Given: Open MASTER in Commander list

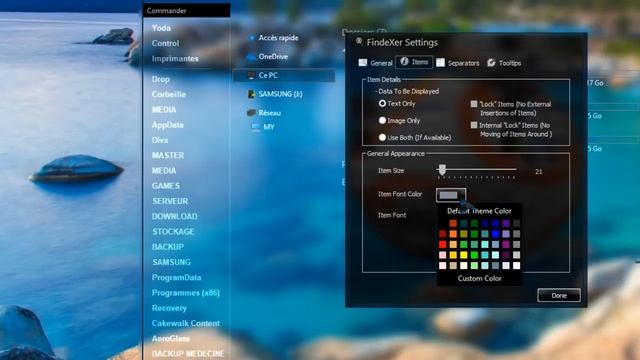Looking at the screenshot, I should [x=168, y=156].
